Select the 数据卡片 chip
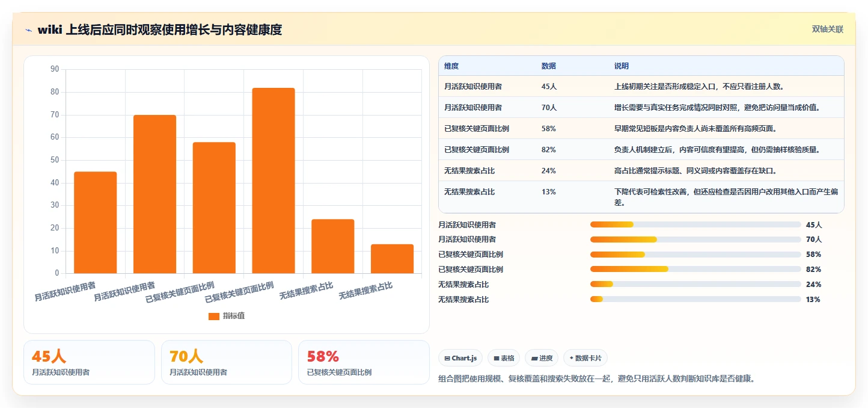The width and height of the screenshot is (868, 408). [x=585, y=358]
